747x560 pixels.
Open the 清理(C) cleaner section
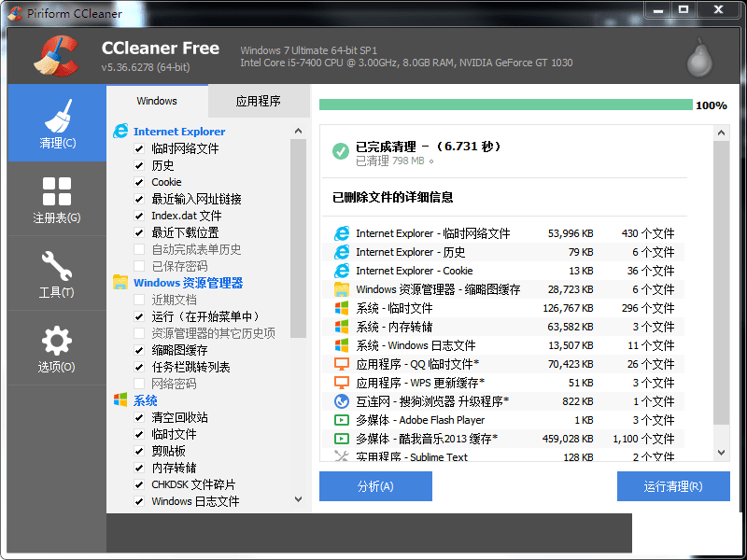pos(57,123)
